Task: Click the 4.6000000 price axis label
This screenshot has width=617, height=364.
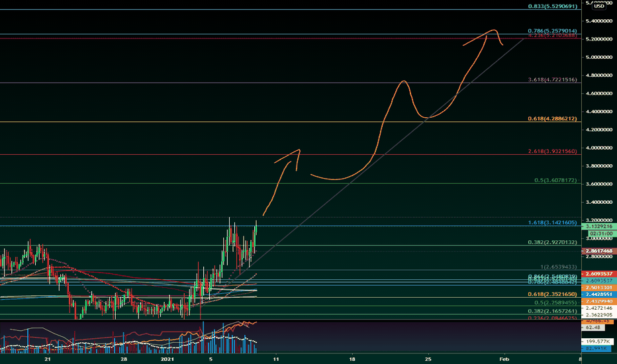Action: (x=599, y=94)
